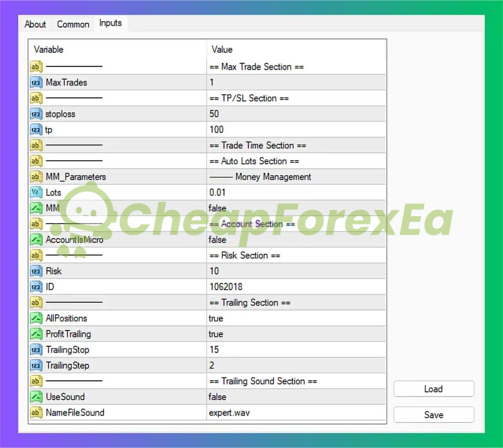The height and width of the screenshot is (448, 503).
Task: Click the string icon in Max Trade Section row
Action: pyautogui.click(x=36, y=67)
